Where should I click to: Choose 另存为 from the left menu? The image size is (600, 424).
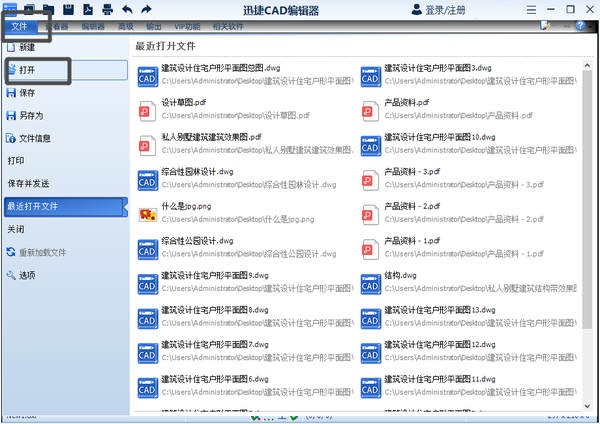[30, 115]
